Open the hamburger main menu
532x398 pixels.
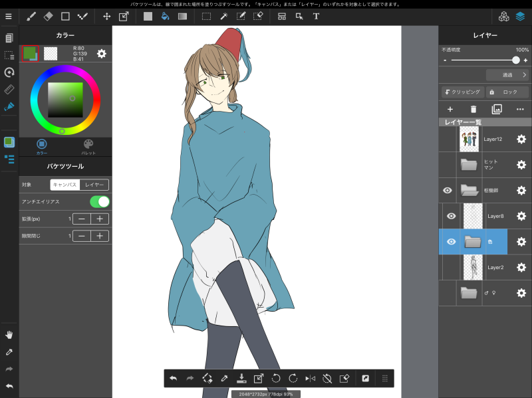(x=9, y=16)
